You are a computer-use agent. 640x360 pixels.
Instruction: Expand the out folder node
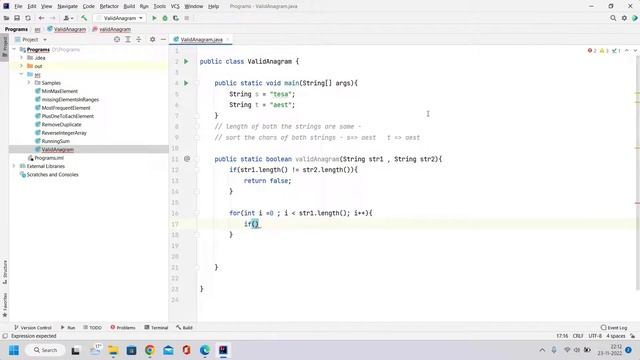22,66
